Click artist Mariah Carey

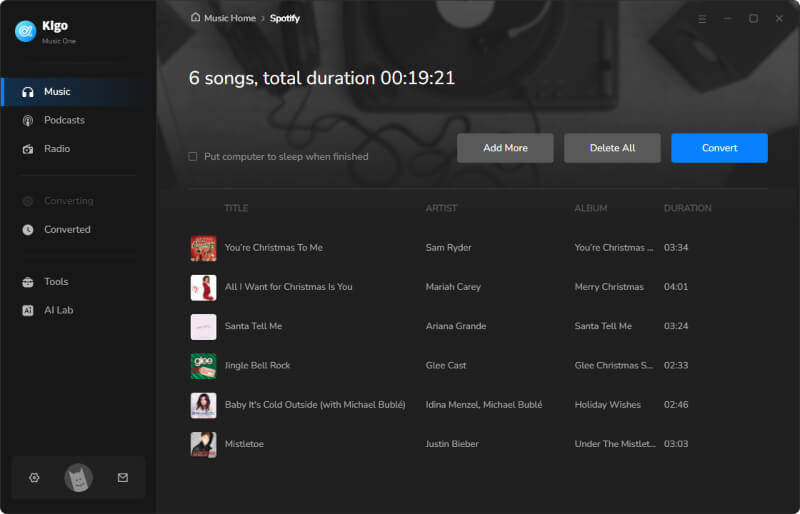453,287
